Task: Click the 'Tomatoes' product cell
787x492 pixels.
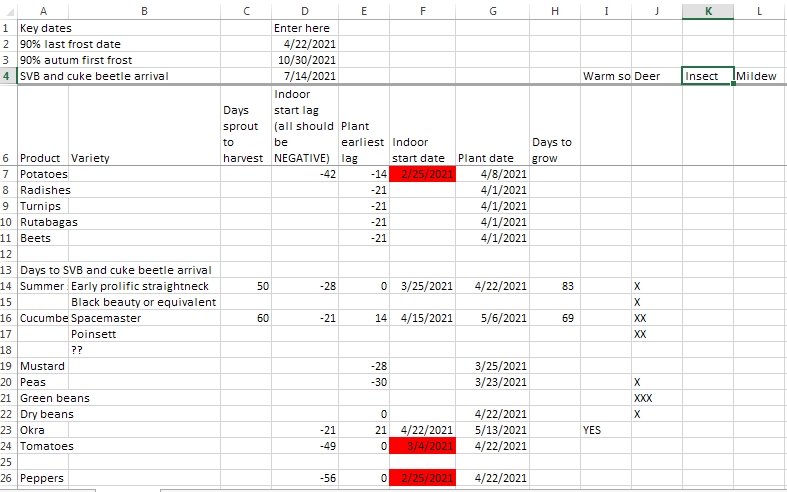Action: 43,446
